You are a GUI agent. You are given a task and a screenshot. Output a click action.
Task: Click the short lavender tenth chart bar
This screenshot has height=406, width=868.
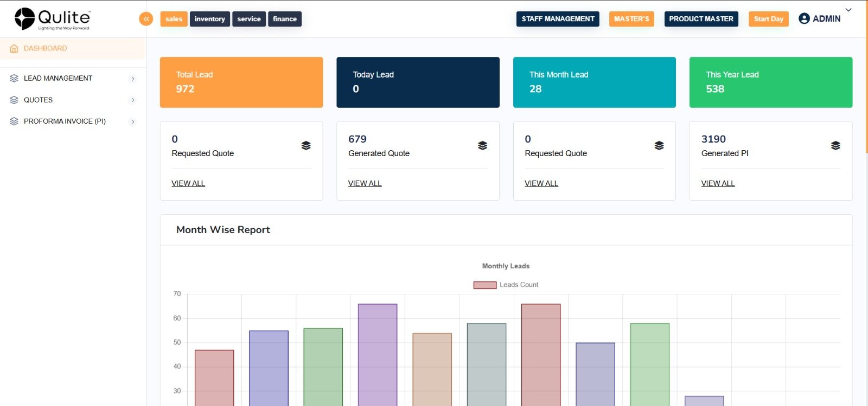704,401
